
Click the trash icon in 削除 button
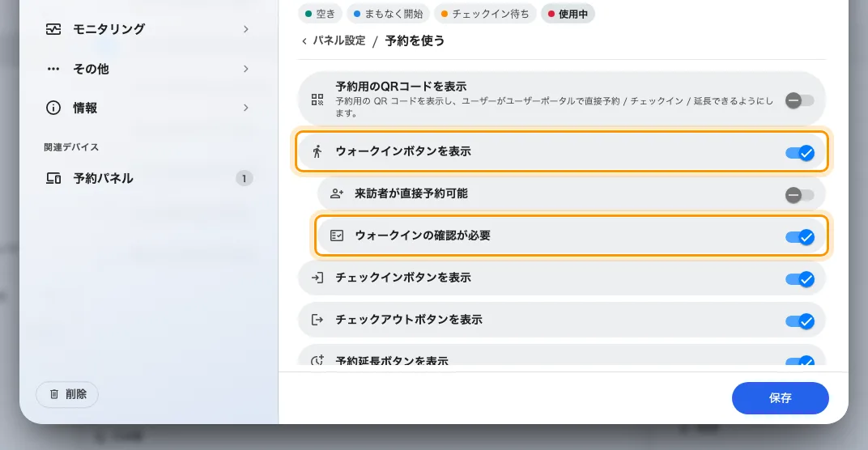[x=54, y=394]
